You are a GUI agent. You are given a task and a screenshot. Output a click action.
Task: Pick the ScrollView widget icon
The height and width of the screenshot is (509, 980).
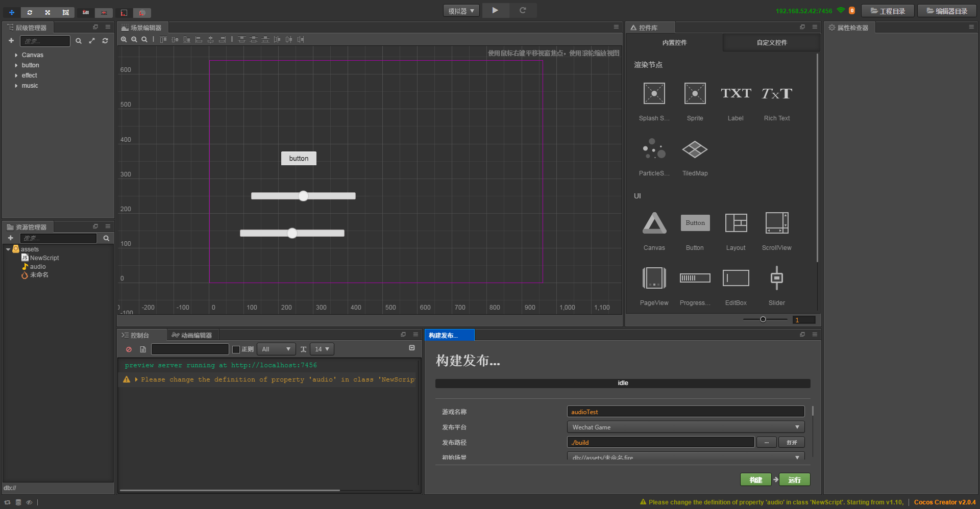point(777,223)
